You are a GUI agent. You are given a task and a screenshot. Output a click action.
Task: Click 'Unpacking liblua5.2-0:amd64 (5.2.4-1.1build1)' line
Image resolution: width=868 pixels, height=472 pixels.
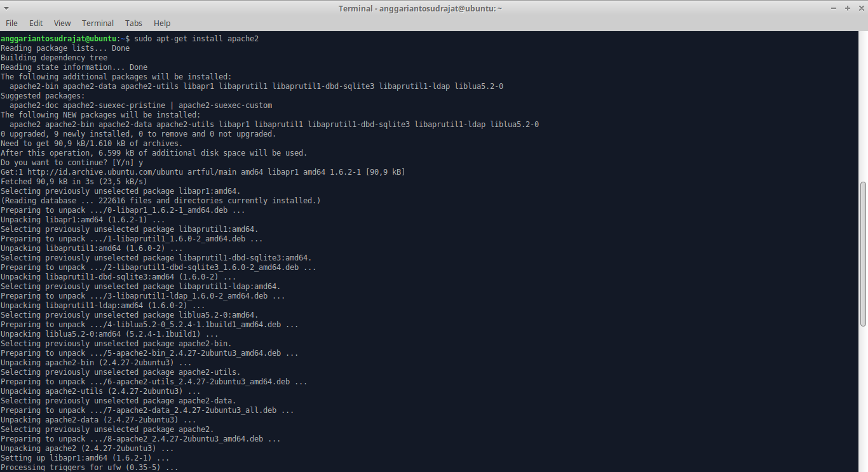[x=109, y=334]
